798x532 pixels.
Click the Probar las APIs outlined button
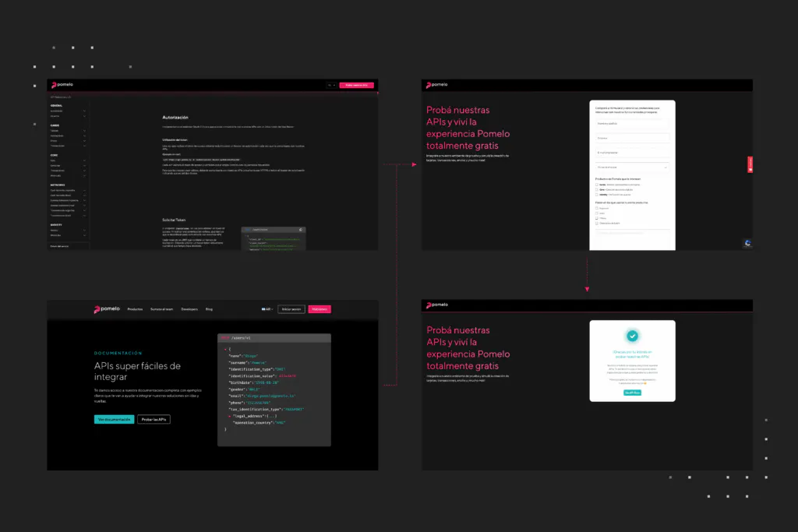click(154, 420)
